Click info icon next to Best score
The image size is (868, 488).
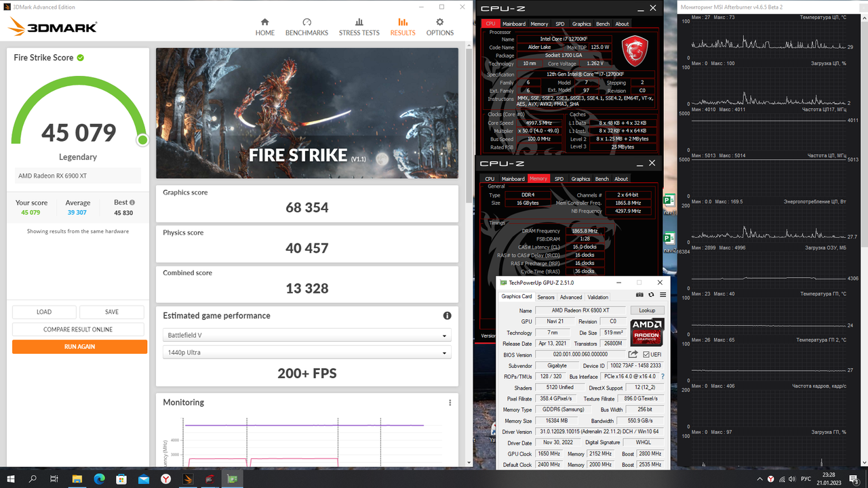coord(132,202)
